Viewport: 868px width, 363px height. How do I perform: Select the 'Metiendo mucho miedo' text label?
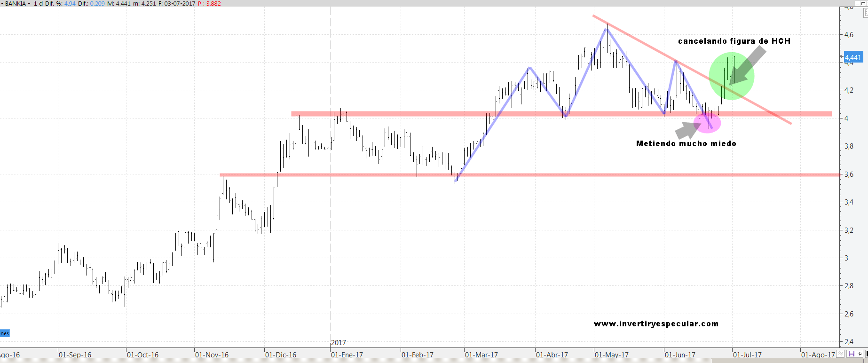[x=686, y=144]
